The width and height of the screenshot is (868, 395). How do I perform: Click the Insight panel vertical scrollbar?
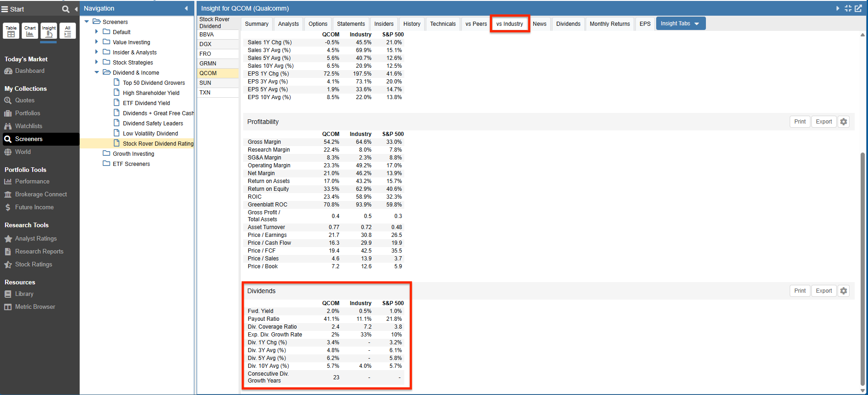pyautogui.click(x=862, y=269)
